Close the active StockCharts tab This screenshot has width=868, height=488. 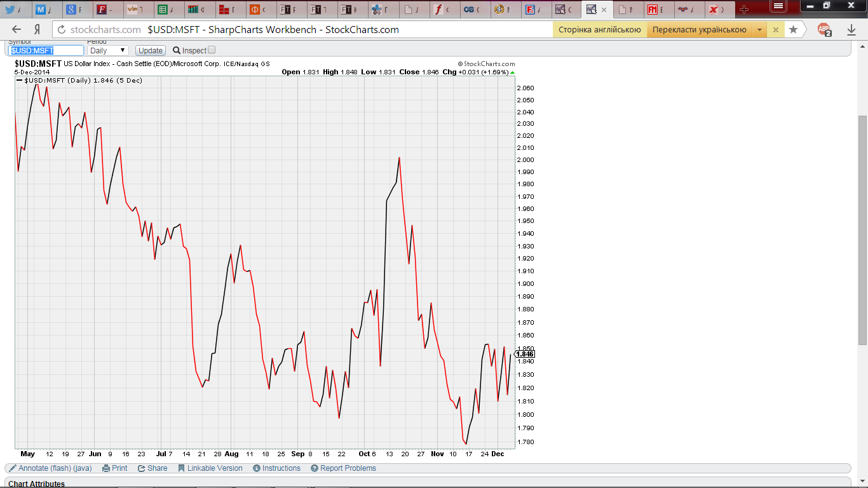[604, 10]
